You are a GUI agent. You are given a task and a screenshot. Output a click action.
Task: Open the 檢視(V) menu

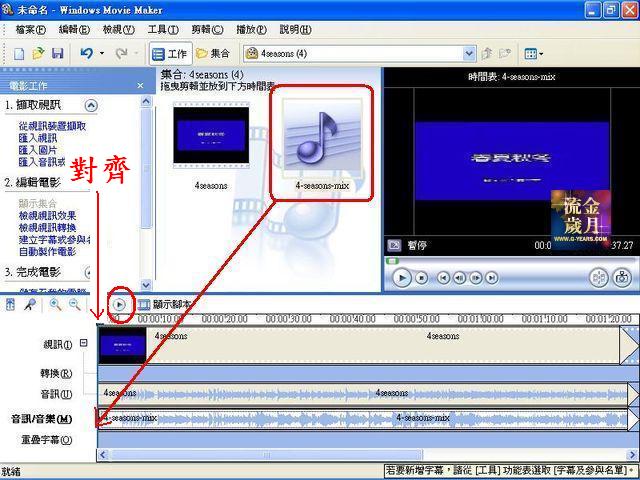118,29
